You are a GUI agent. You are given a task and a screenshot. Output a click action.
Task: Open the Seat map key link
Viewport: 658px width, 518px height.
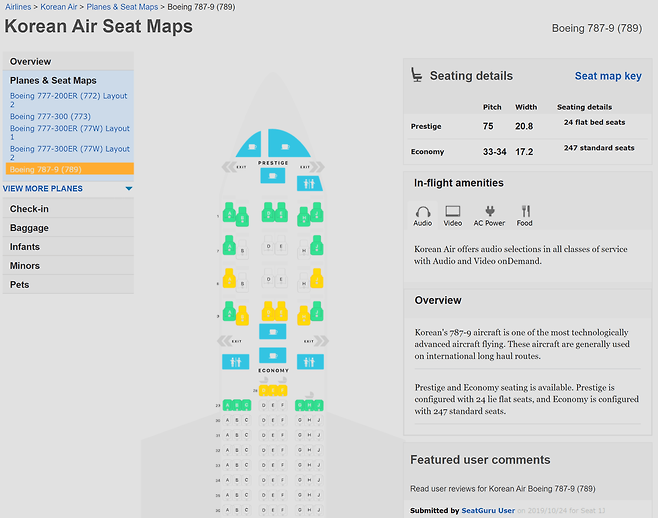pyautogui.click(x=608, y=76)
